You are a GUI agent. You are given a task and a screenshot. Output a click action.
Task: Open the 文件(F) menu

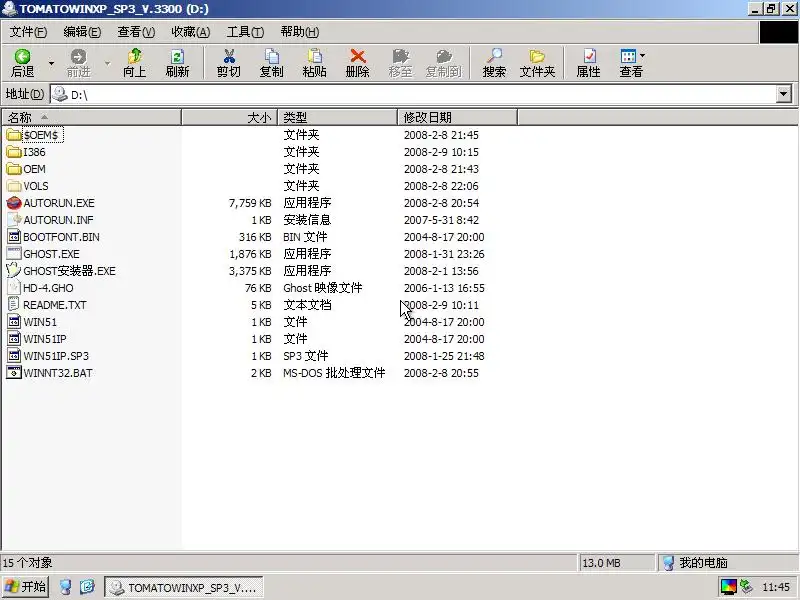28,32
